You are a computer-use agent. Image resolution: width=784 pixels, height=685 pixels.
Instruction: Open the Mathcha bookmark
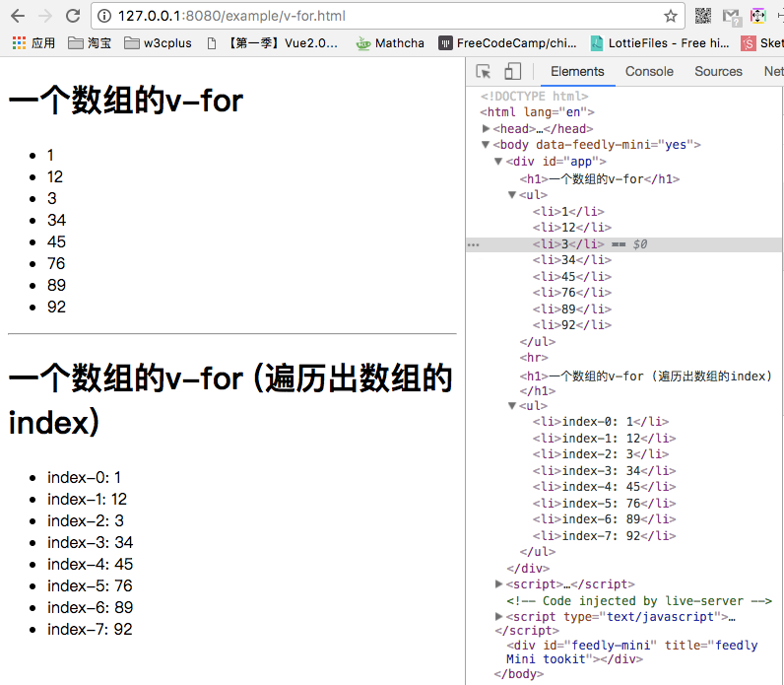[x=390, y=43]
